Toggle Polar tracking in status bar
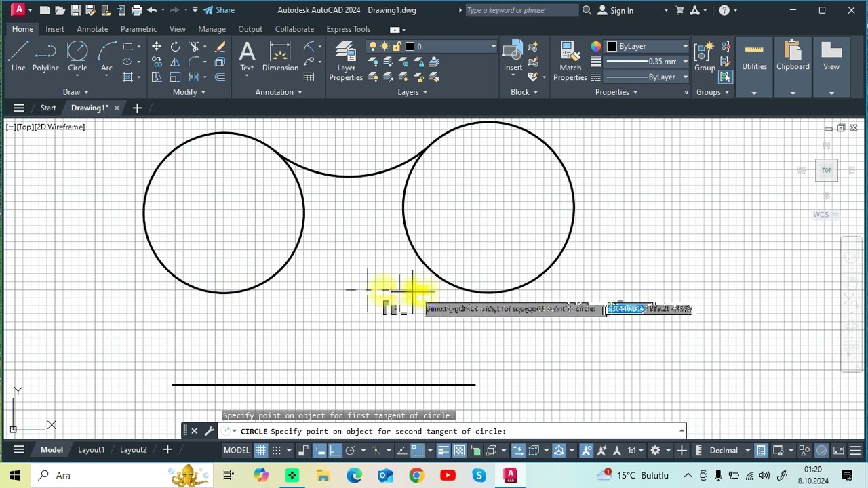Viewport: 868px width, 488px height. click(350, 450)
